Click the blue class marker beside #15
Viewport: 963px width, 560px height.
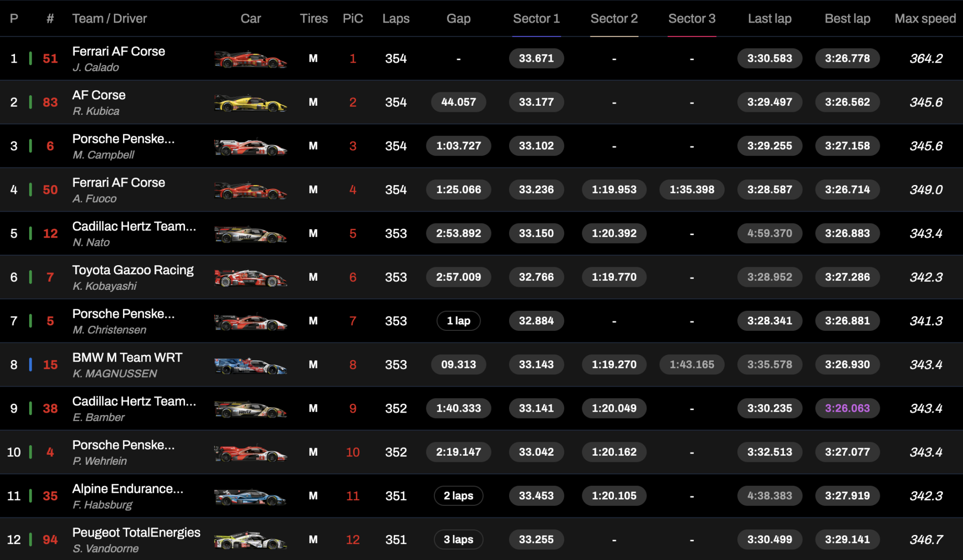(x=31, y=364)
